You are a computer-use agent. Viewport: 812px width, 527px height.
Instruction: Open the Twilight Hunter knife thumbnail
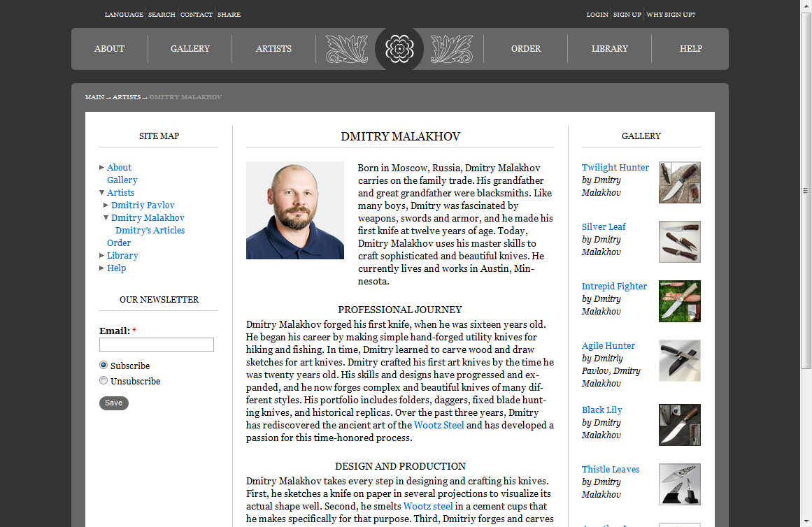tap(679, 182)
